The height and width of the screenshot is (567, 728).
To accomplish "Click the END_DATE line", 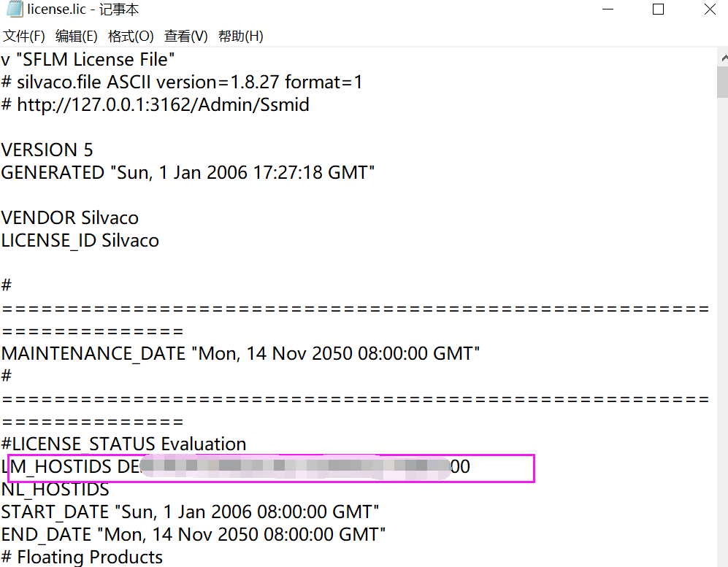I will pos(194,534).
